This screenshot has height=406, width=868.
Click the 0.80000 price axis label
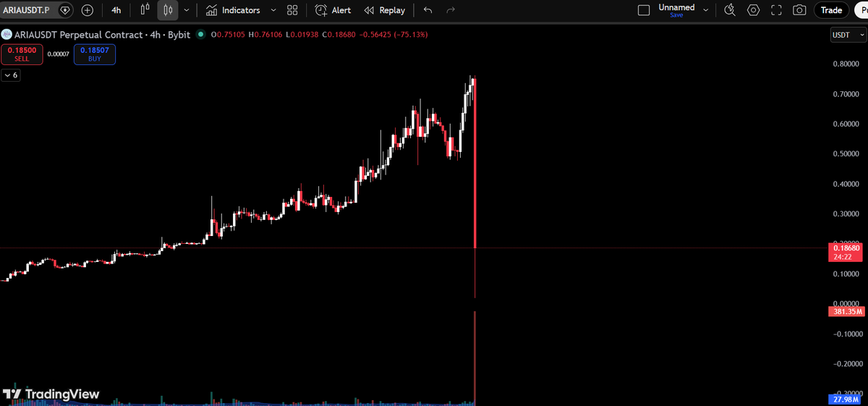848,64
